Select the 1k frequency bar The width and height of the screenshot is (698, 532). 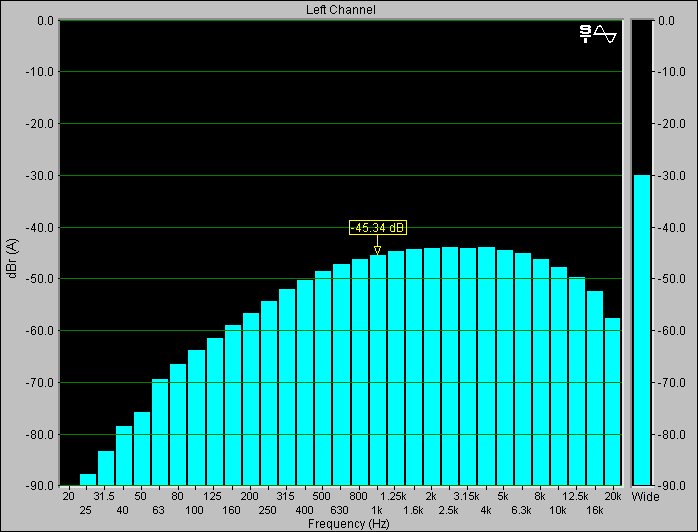(x=377, y=370)
